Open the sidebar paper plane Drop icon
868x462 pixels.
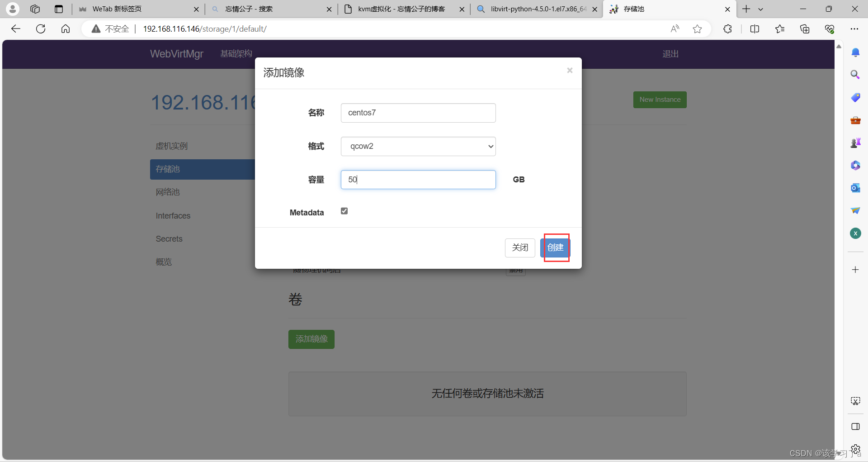coord(855,210)
